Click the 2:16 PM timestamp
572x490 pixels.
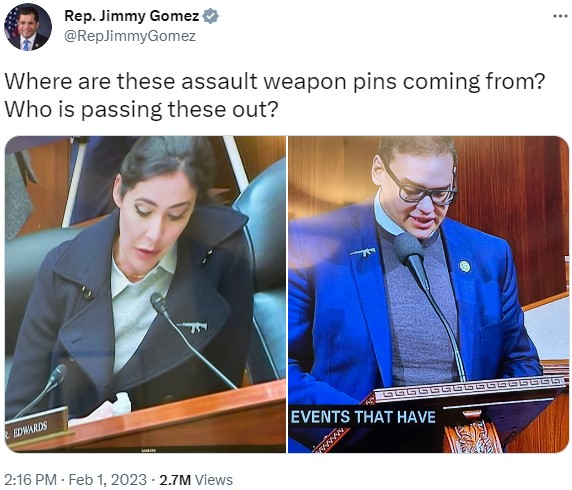pos(31,479)
